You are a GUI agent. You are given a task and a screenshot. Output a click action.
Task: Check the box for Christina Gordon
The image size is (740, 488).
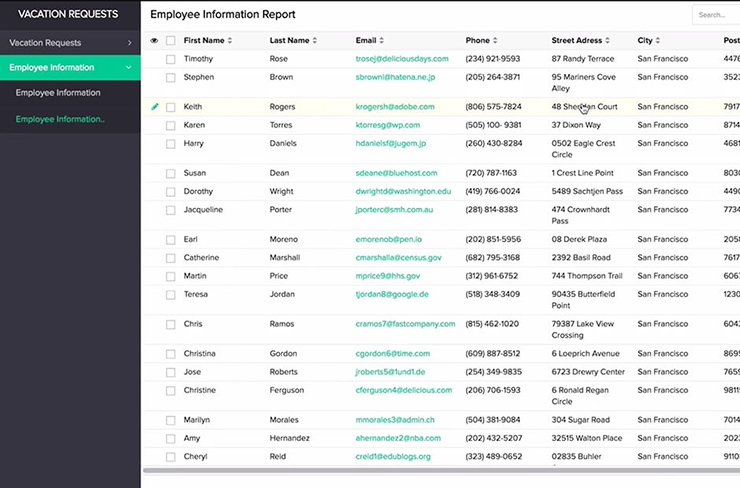tap(171, 354)
